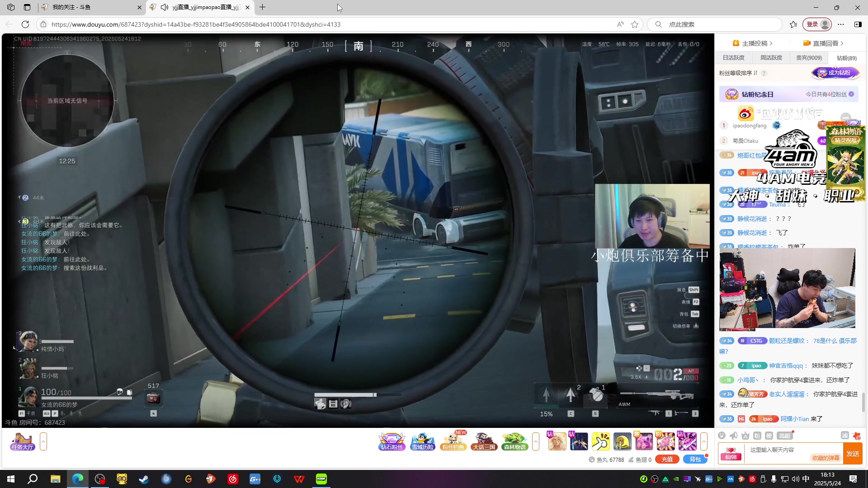Send the purple sparkle diamond gift

[x=687, y=441]
